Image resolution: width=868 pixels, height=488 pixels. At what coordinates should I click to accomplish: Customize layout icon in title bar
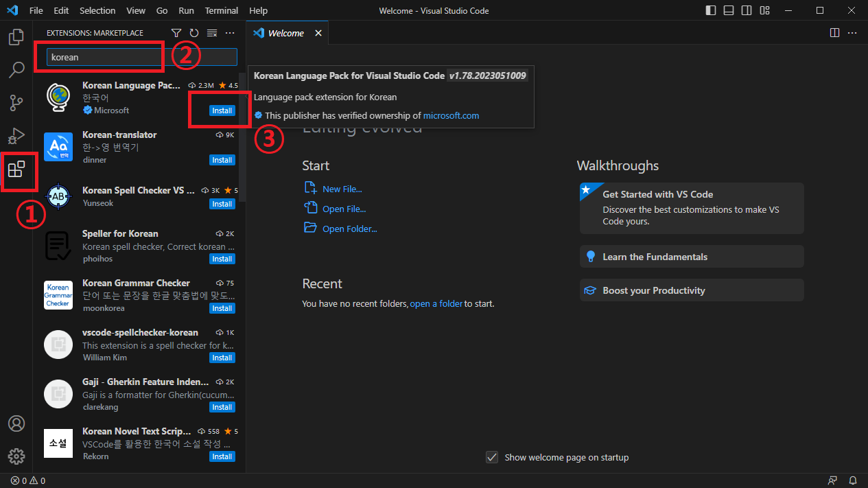tap(764, 11)
